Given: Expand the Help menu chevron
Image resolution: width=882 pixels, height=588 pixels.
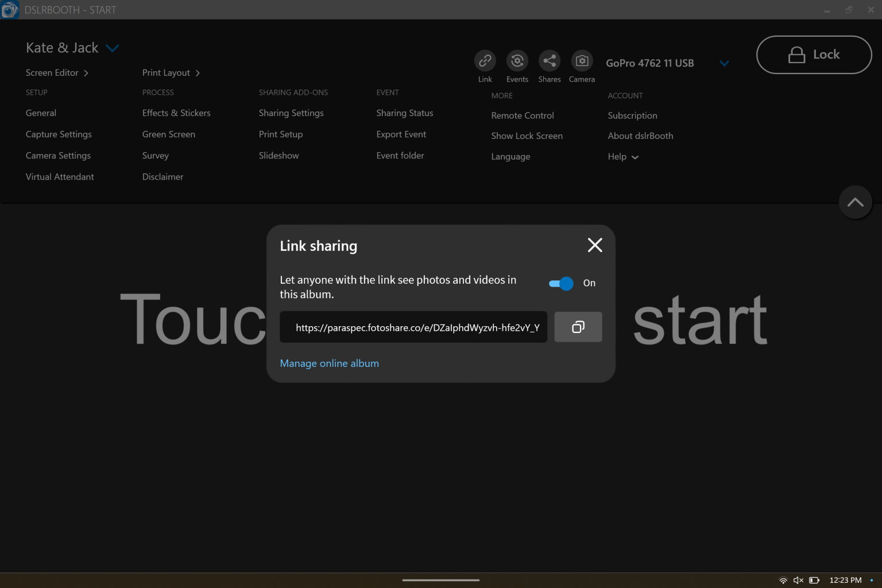Looking at the screenshot, I should [x=635, y=157].
